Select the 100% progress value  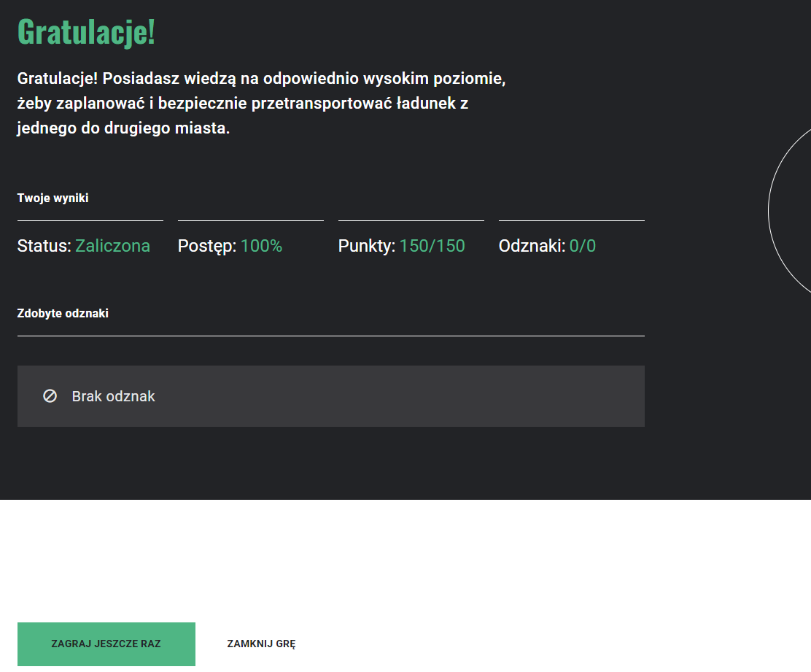[261, 246]
